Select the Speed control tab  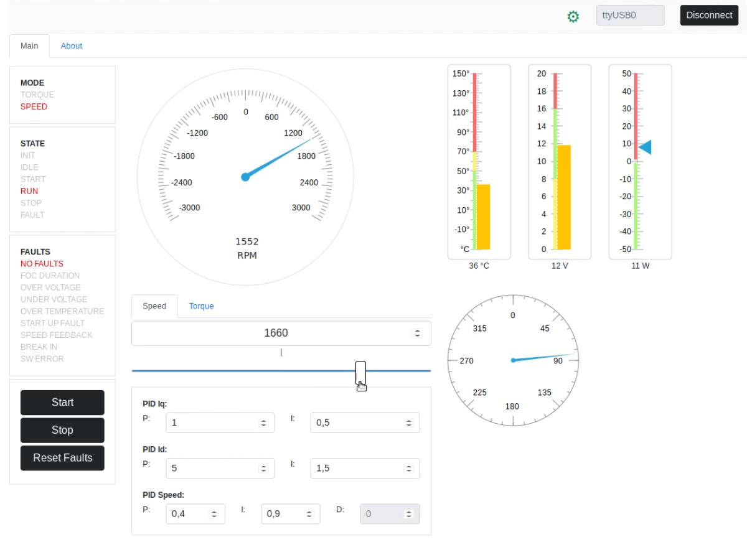[154, 306]
